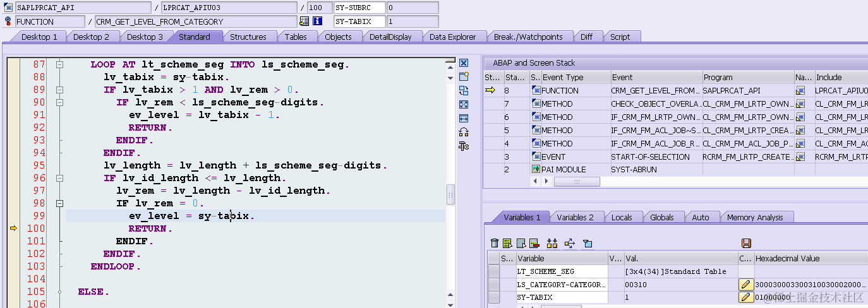Image resolution: width=868 pixels, height=308 pixels.
Task: Click the navigation icon in stack level 8 row
Action: [x=800, y=91]
